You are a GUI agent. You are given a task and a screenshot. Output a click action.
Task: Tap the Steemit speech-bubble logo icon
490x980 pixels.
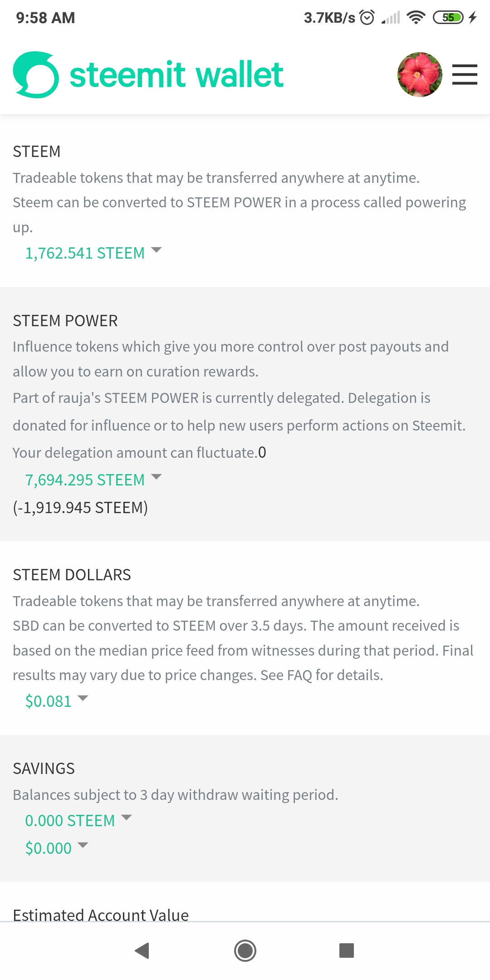point(36,75)
